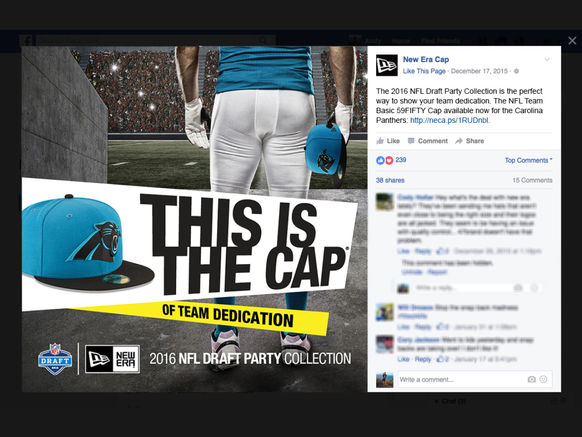The height and width of the screenshot is (437, 582).
Task: Click the globe privacy icon beside the date
Action: click(x=516, y=71)
